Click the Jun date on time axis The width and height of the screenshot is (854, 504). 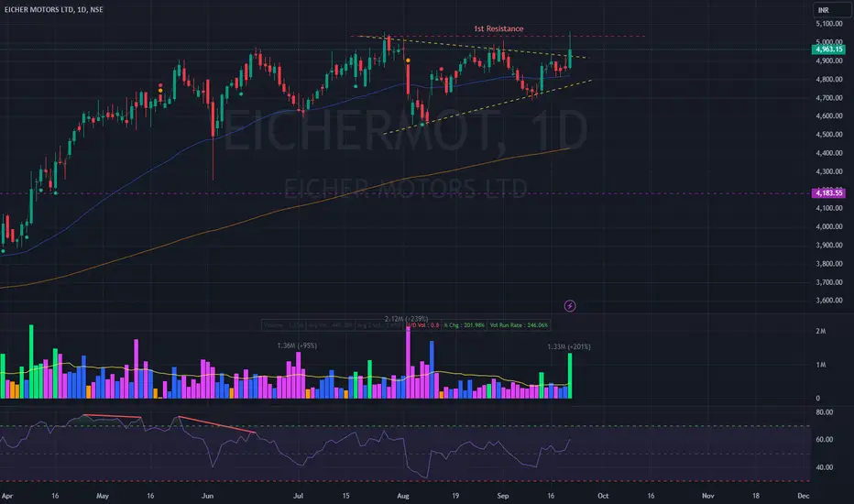tap(207, 496)
